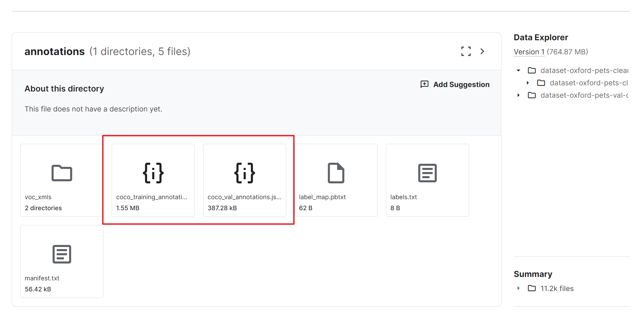Click the 387.28 kB size text
Viewport: 644px width, 322px height.
pos(222,208)
